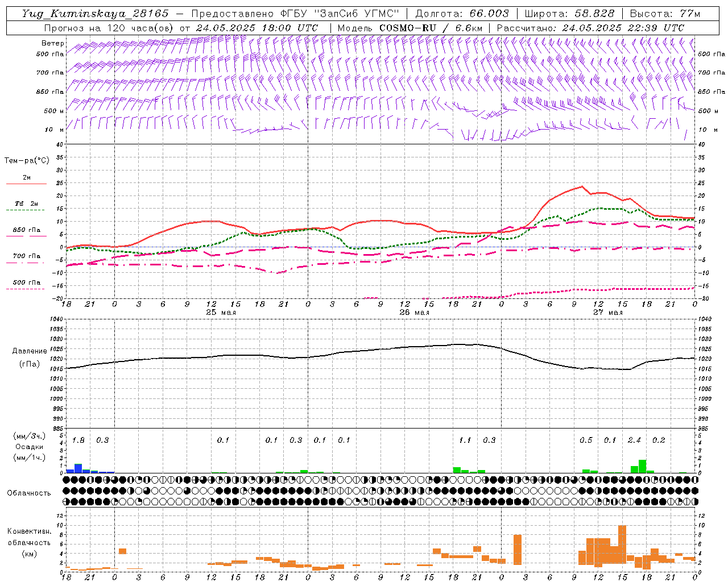Select the 500 м wind level label on left
The width and height of the screenshot is (728, 582).
pos(54,111)
